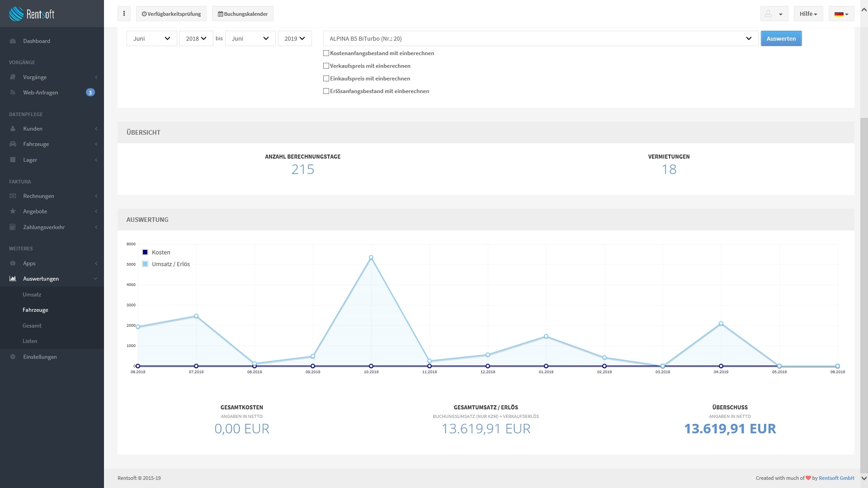
Task: Click the Web-Anfragen feed icon
Action: 13,93
